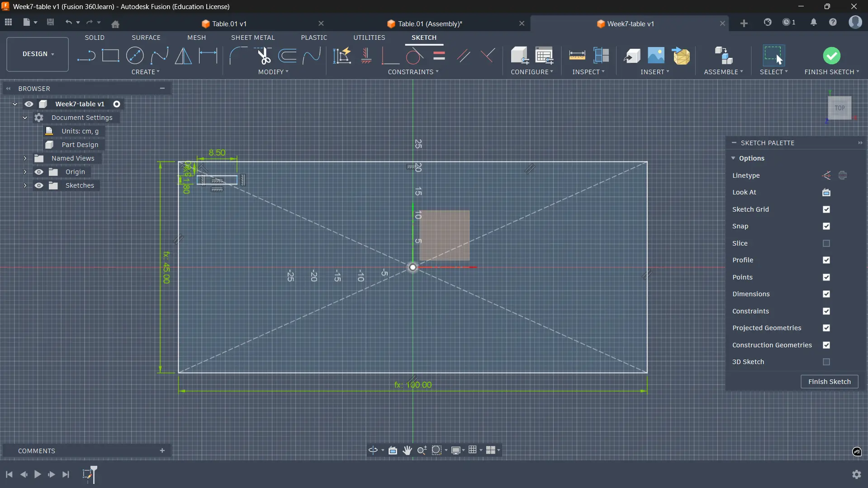
Task: Disable the Snap checkbox
Action: [x=826, y=226]
